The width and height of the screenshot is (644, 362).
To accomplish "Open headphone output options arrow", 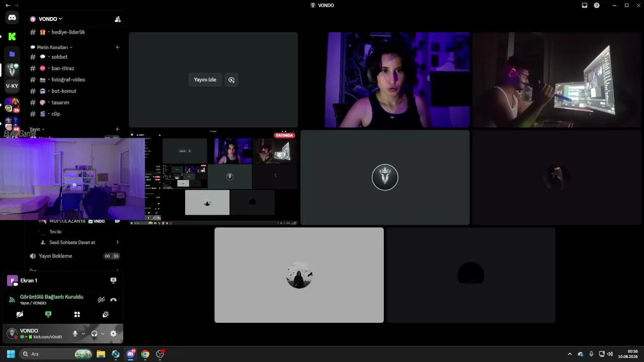I will (103, 333).
